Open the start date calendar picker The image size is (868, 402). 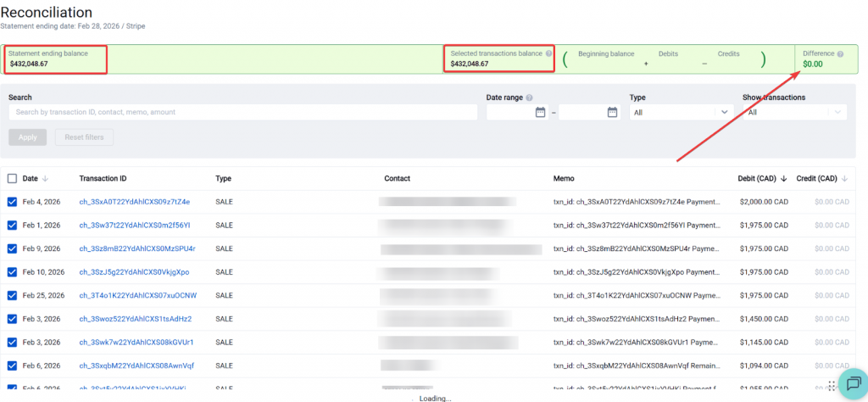540,112
